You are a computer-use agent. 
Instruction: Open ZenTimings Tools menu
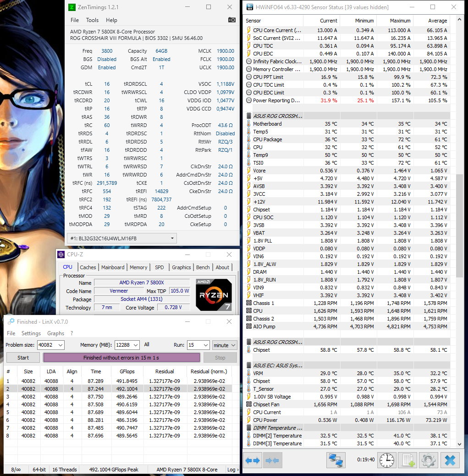[x=92, y=20]
